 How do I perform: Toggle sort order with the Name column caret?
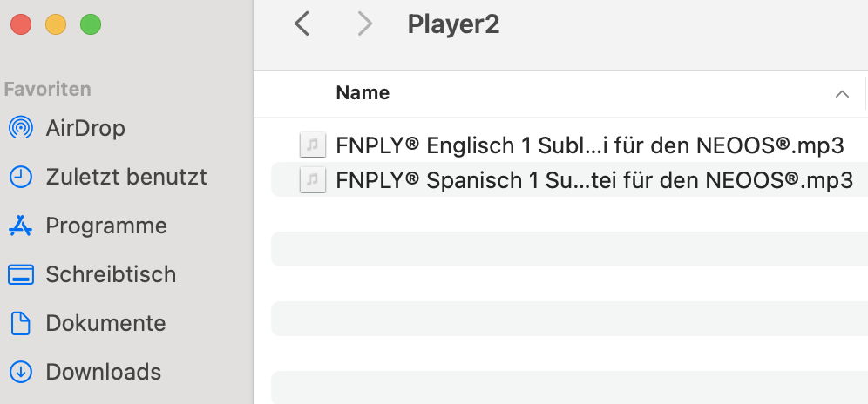click(x=842, y=93)
